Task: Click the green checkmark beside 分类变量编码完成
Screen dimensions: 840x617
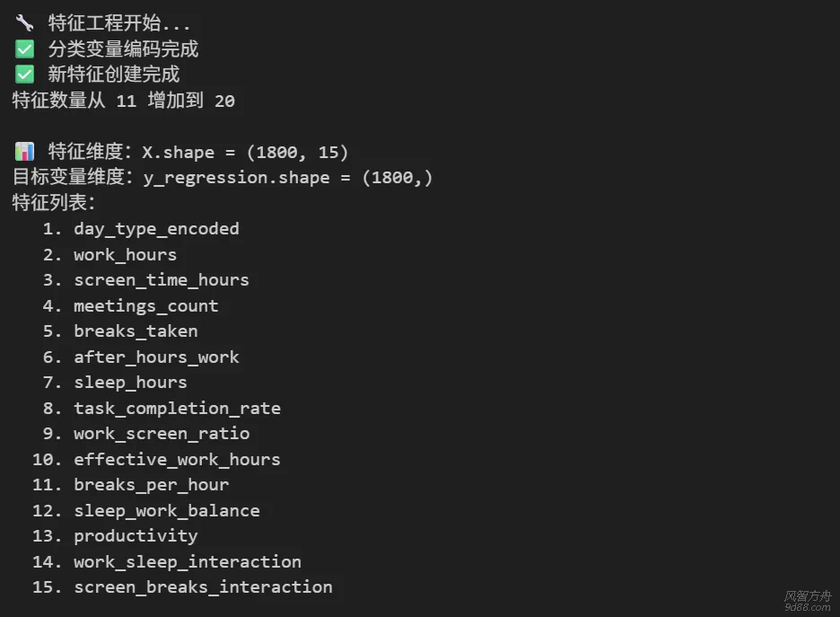Action: (24, 49)
